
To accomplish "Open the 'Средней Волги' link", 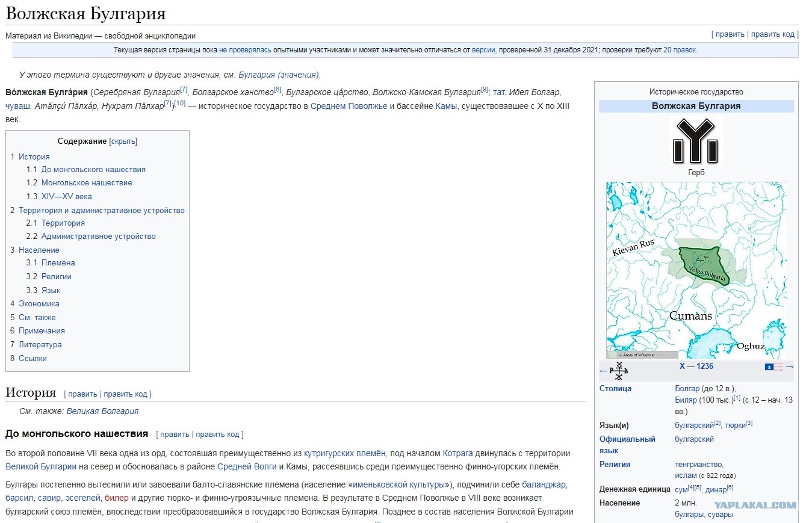I will coord(247,466).
